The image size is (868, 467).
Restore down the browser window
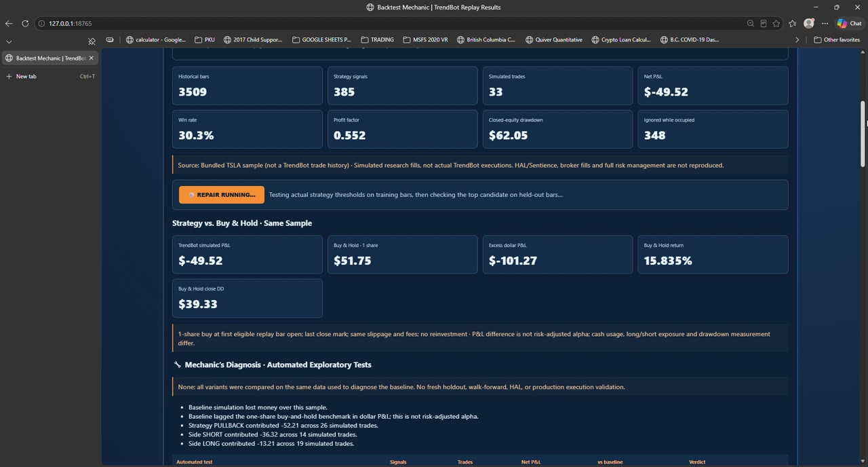pyautogui.click(x=837, y=7)
